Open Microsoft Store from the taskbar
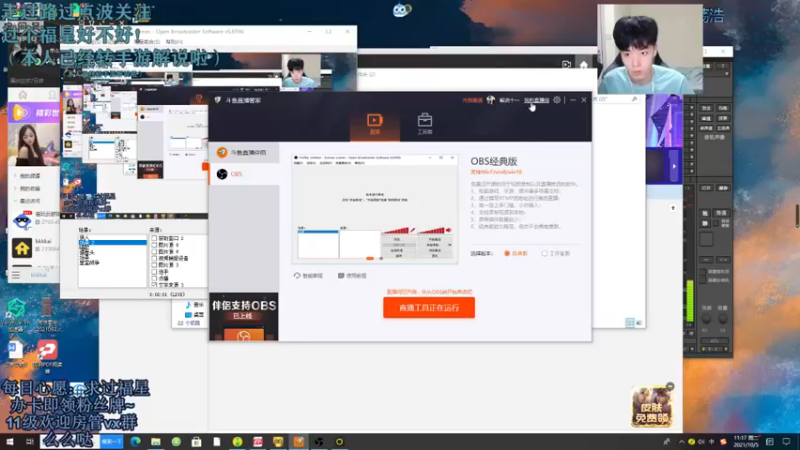The height and width of the screenshot is (450, 800). pyautogui.click(x=196, y=442)
